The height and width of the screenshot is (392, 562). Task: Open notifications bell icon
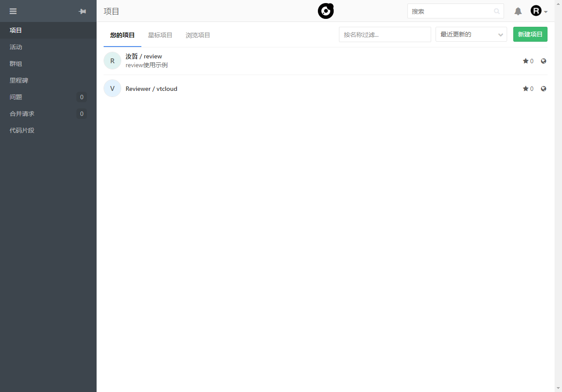coord(518,11)
